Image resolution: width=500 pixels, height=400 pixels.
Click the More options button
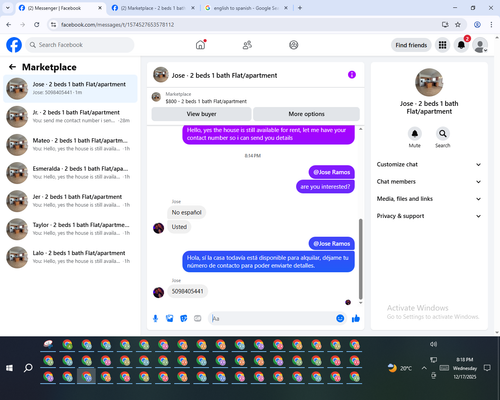click(x=306, y=114)
